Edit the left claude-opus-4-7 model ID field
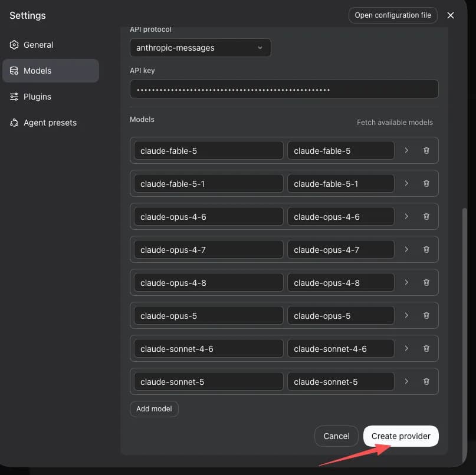Screen dimensions: 476x475 click(x=209, y=250)
